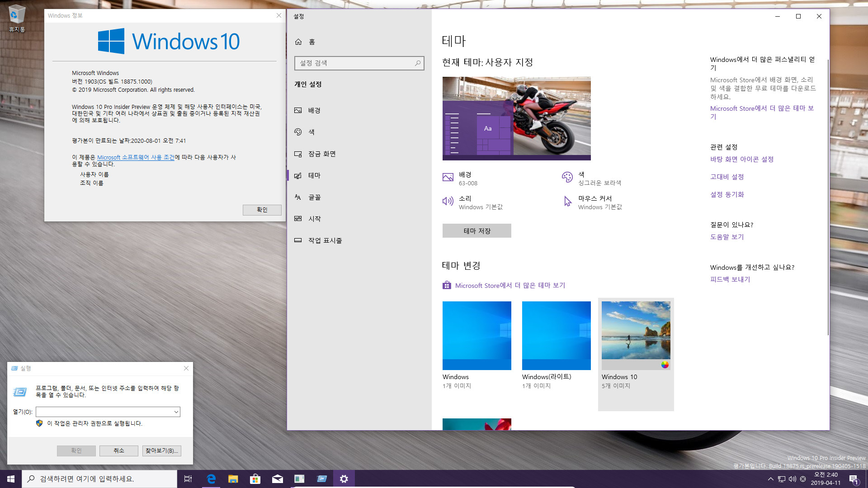The height and width of the screenshot is (488, 868).
Task: Click the Settings search input field
Action: [359, 63]
